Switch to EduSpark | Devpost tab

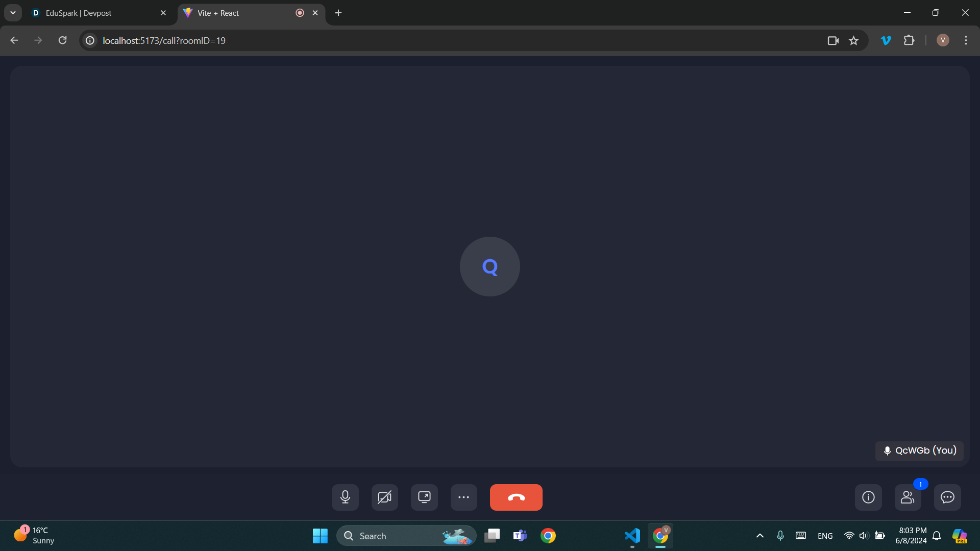tap(92, 13)
